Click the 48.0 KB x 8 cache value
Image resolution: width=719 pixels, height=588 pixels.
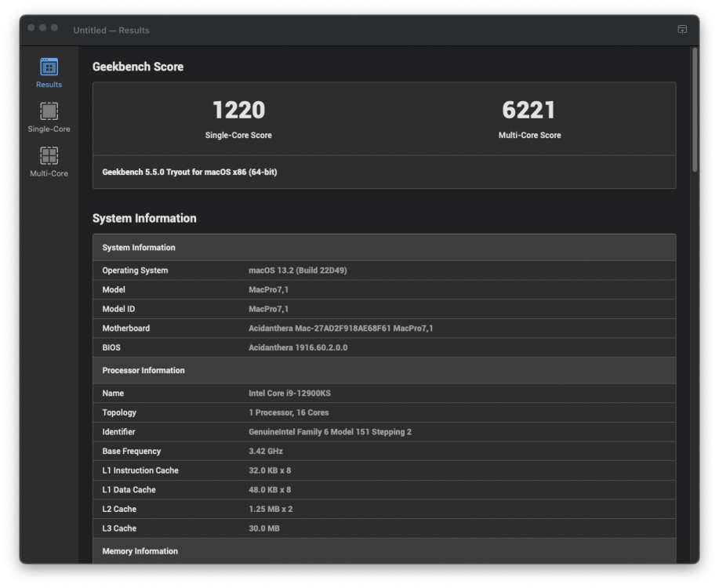270,490
